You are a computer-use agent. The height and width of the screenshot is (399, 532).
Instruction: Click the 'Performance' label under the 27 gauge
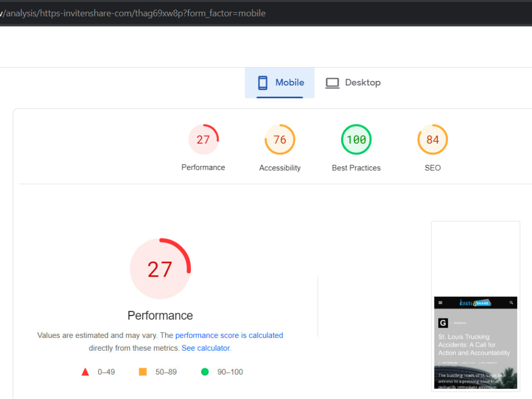203,168
